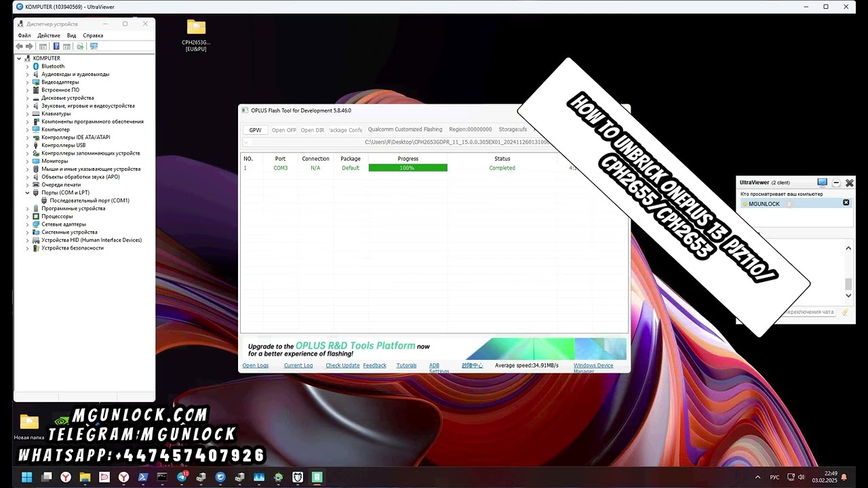Click the update driver icon with green arrow
Image resolution: width=868 pixels, height=488 pixels.
80,46
